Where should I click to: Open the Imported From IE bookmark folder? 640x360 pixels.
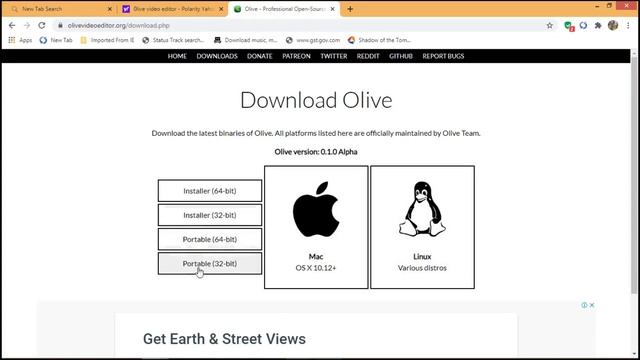click(x=107, y=40)
